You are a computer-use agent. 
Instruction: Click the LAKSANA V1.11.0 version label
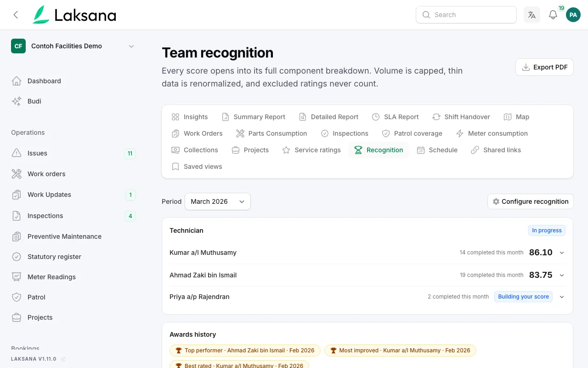pyautogui.click(x=34, y=359)
